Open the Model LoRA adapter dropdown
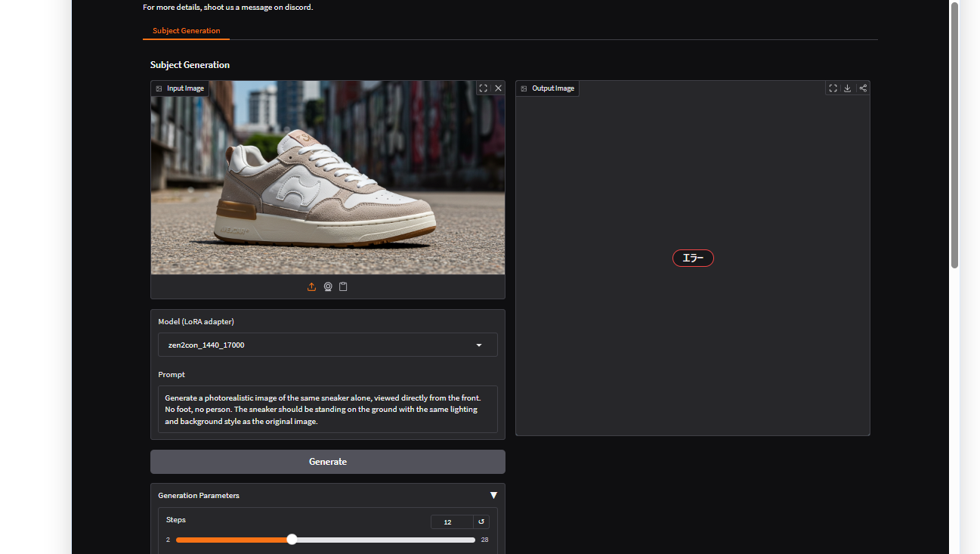Viewport: 980px width, 554px height. point(317,345)
